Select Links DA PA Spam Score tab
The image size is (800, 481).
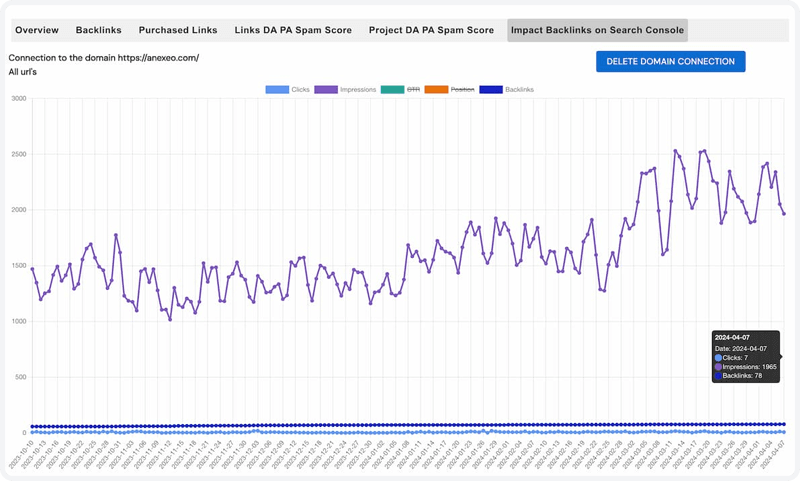coord(293,30)
